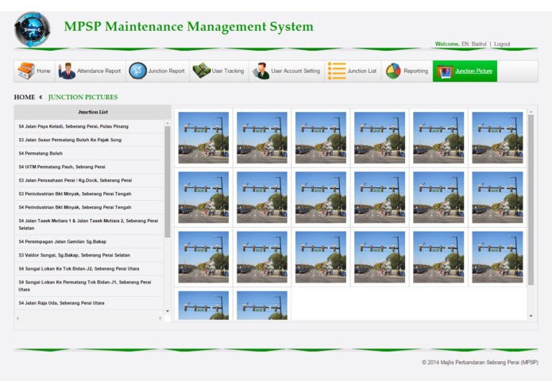Click the Junction Report round blue icon

(137, 71)
